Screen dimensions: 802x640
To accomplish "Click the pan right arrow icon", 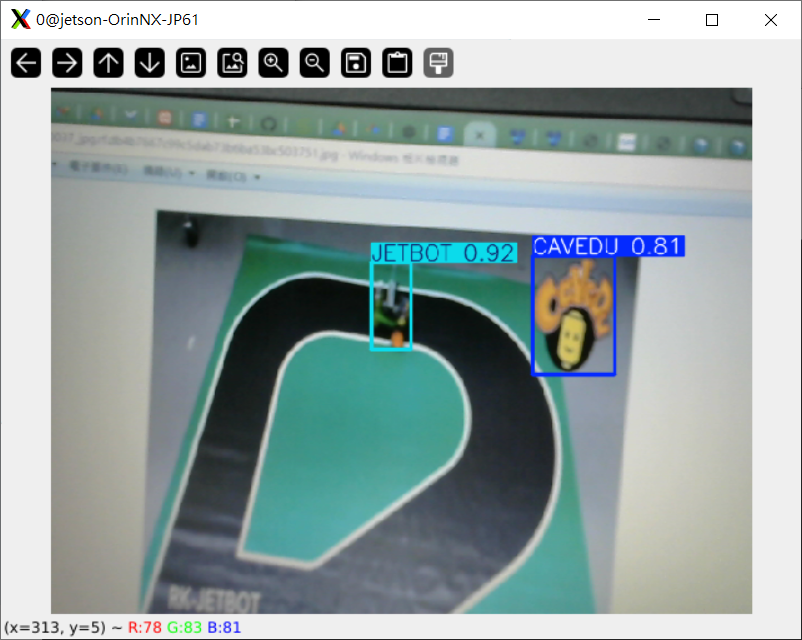I will click(67, 63).
